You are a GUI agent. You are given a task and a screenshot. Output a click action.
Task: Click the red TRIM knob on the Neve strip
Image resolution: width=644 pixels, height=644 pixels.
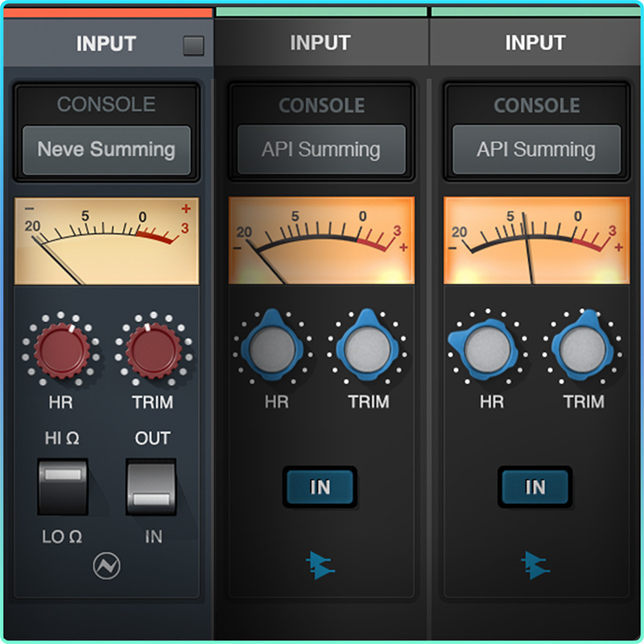pyautogui.click(x=154, y=351)
